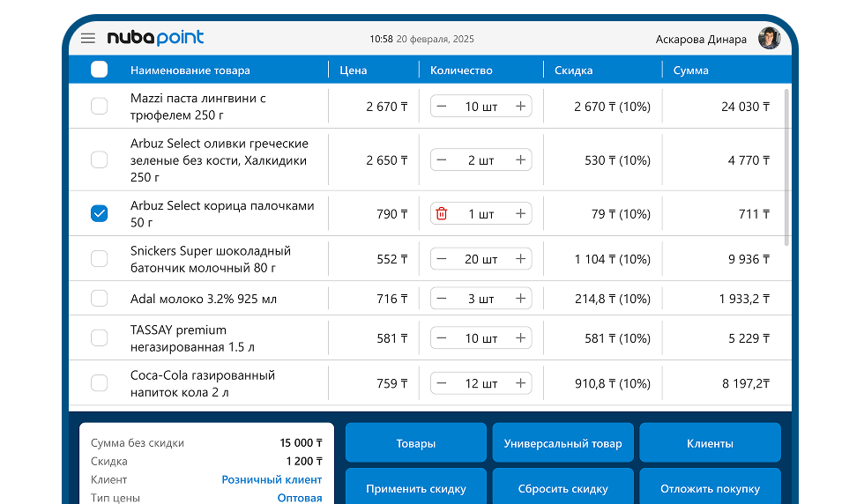Check the Snickers Super row checkbox
The height and width of the screenshot is (504, 864).
tap(100, 259)
